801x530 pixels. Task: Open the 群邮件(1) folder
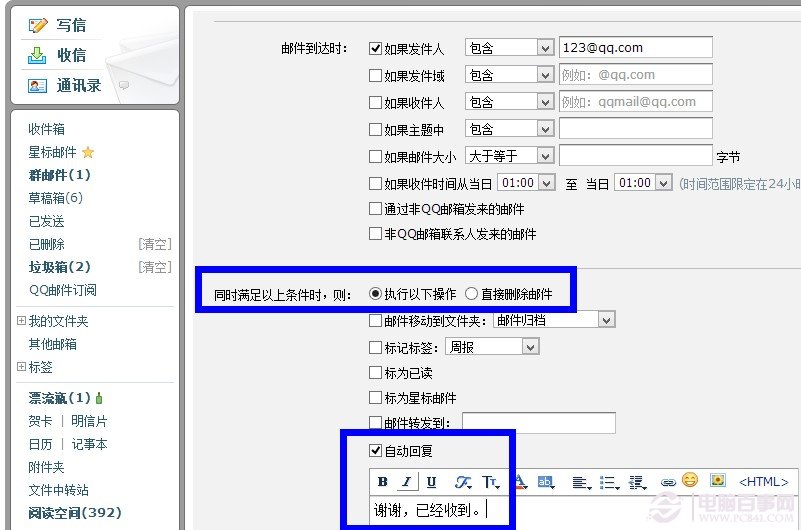click(x=60, y=175)
